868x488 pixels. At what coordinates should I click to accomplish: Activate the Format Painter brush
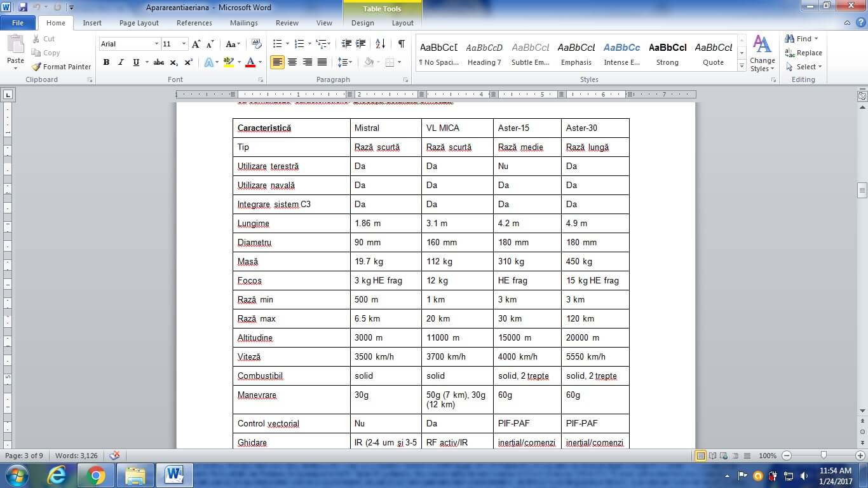(x=61, y=67)
